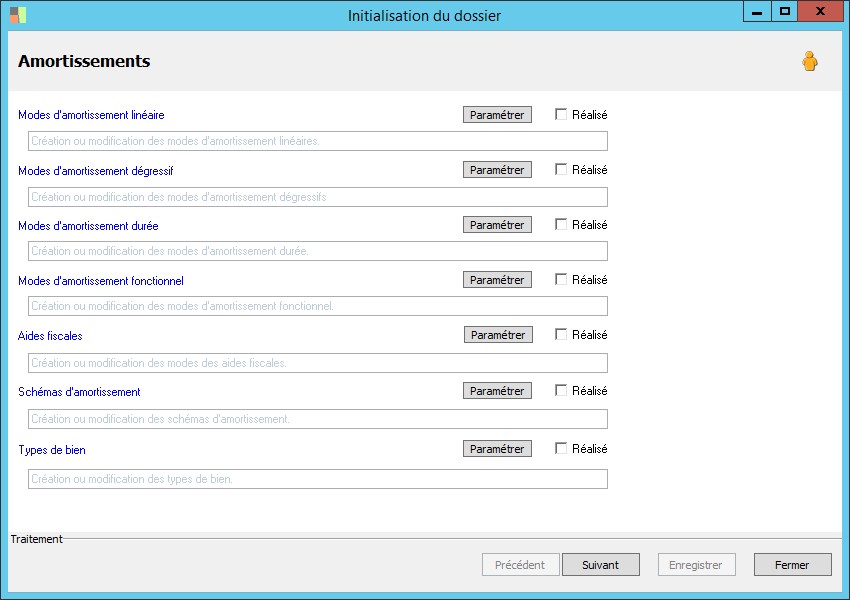
Task: Click the application icon in title bar
Action: (18, 15)
